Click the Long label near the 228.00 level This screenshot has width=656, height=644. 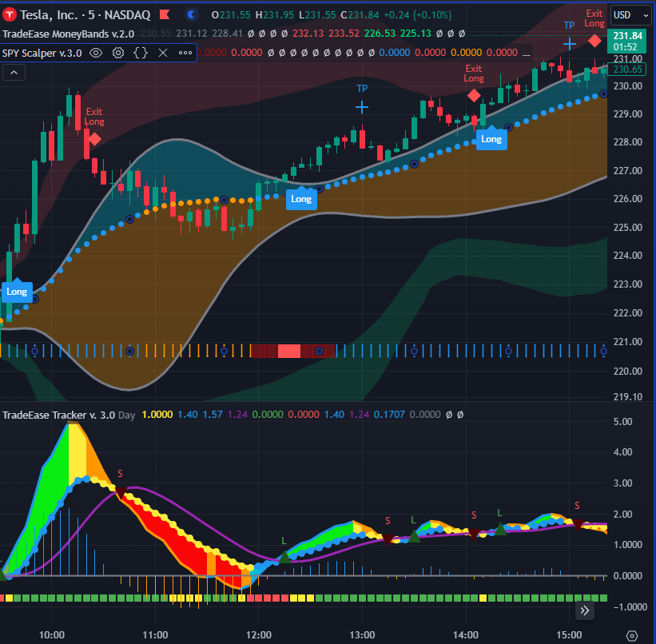click(x=491, y=138)
